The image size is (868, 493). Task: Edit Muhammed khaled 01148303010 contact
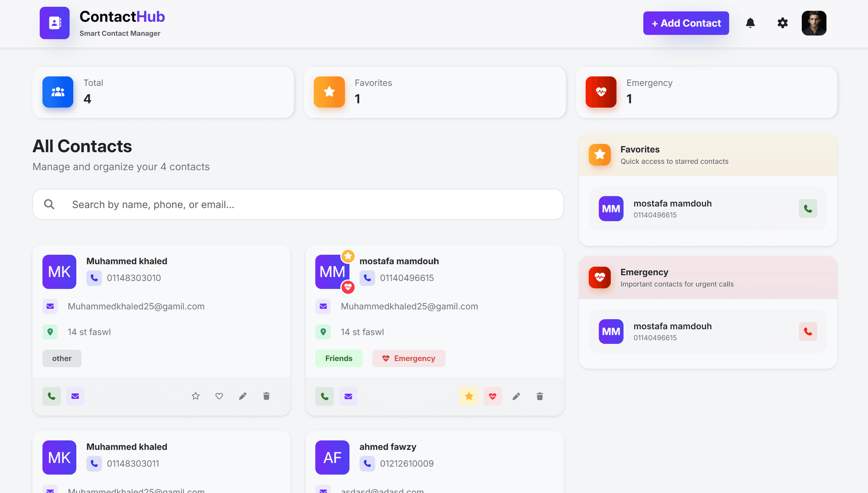click(243, 396)
